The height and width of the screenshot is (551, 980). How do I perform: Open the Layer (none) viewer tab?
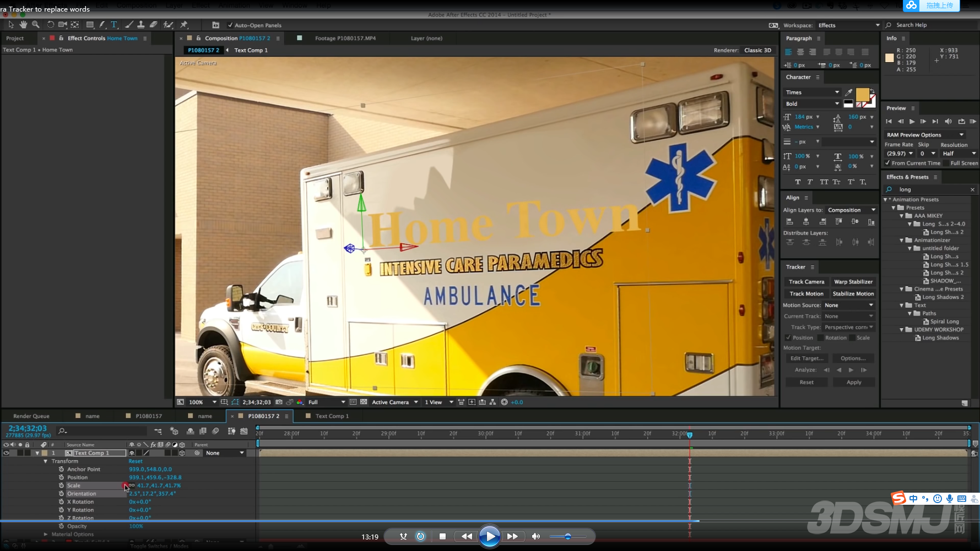pos(426,39)
